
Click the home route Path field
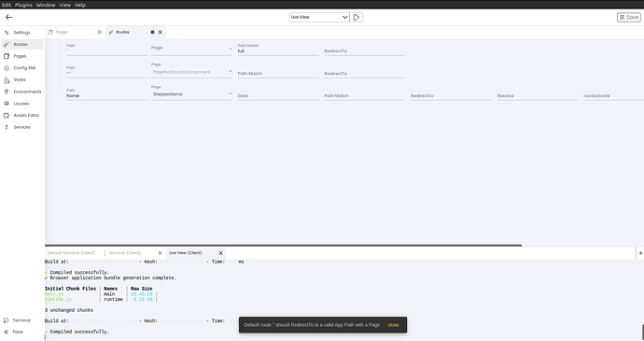tap(106, 96)
